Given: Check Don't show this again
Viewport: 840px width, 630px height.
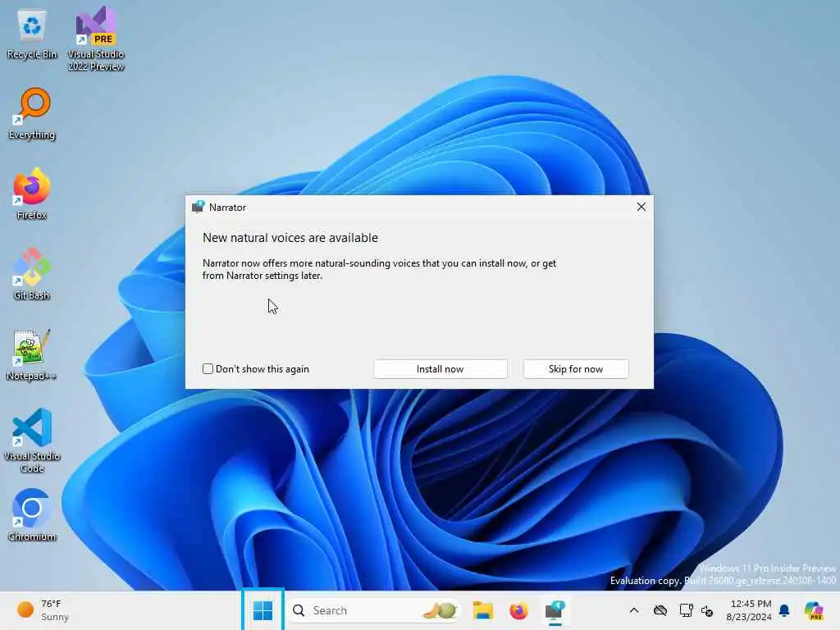Looking at the screenshot, I should (208, 368).
